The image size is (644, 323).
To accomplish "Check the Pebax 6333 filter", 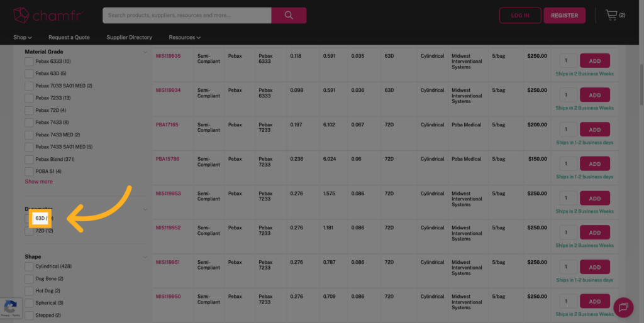I will (x=29, y=62).
